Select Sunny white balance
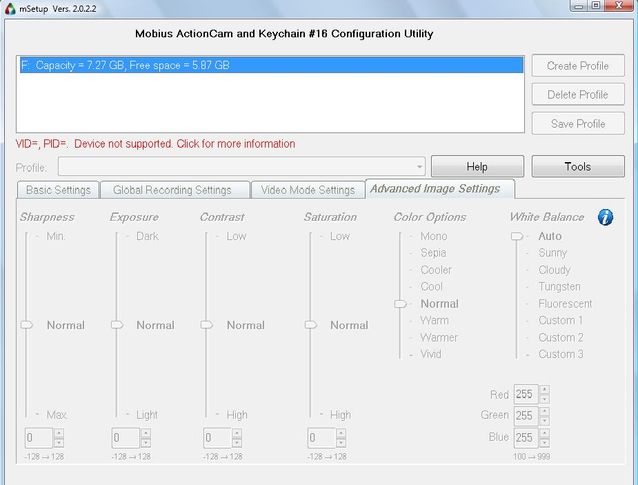Screen dimensions: 638x485 [x=553, y=253]
